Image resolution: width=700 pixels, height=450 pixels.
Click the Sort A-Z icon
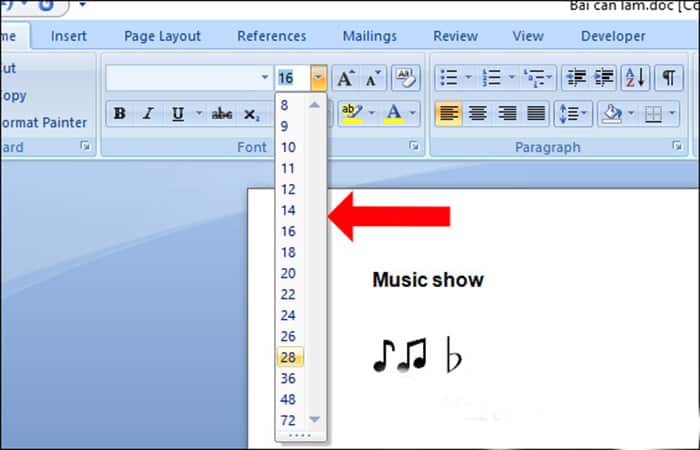(x=635, y=78)
